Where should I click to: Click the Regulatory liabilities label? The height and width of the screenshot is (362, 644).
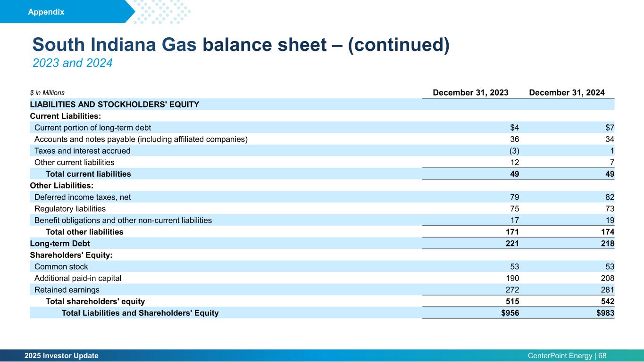pyautogui.click(x=70, y=208)
